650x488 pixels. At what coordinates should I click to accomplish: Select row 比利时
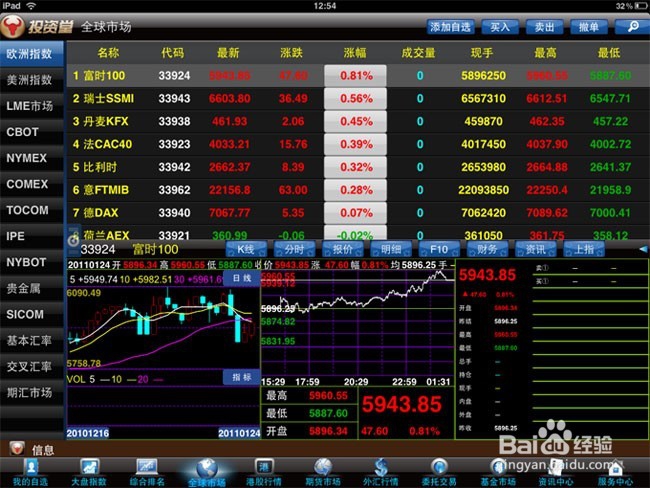click(x=358, y=167)
